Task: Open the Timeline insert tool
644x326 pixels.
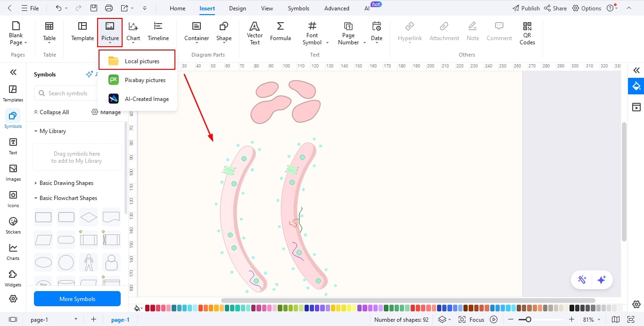Action: click(158, 32)
